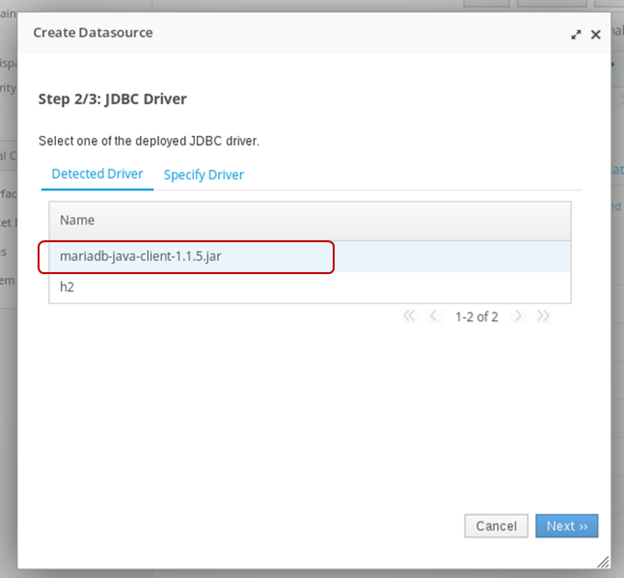Maximize the Create Datasource dialog

(576, 34)
